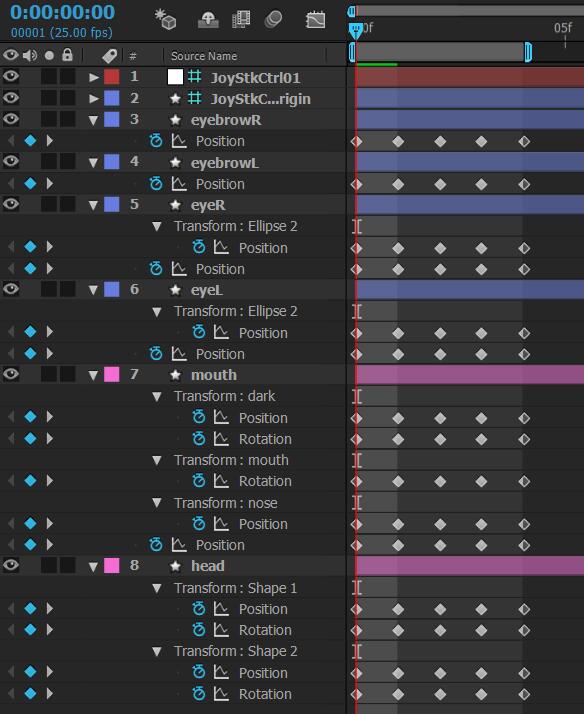Collapse the eyebrowL layer

coord(93,163)
